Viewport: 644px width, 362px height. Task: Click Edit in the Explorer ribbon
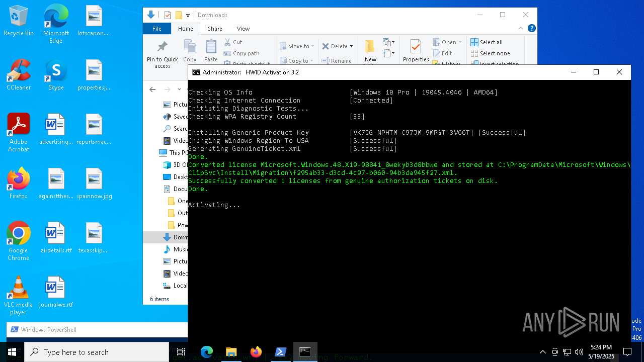[x=442, y=53]
